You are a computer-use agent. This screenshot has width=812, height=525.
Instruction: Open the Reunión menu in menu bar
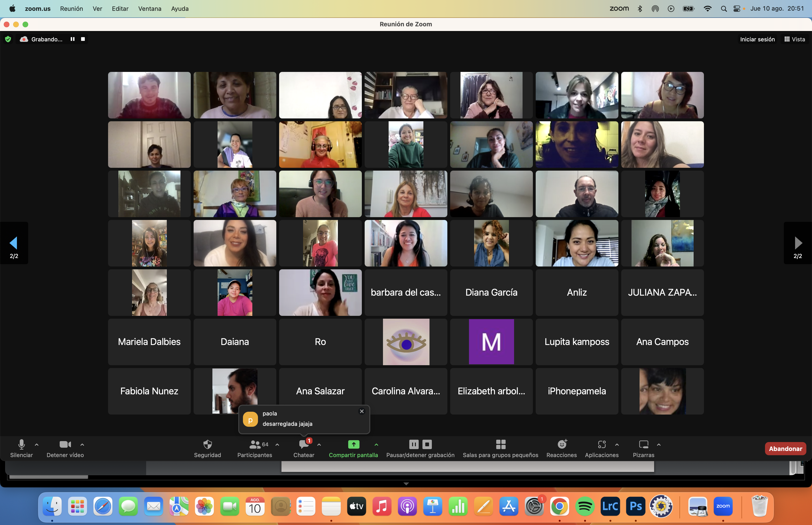pos(71,8)
